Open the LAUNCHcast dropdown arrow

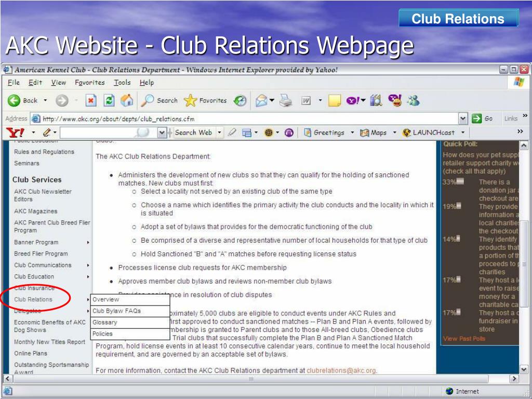[463, 132]
